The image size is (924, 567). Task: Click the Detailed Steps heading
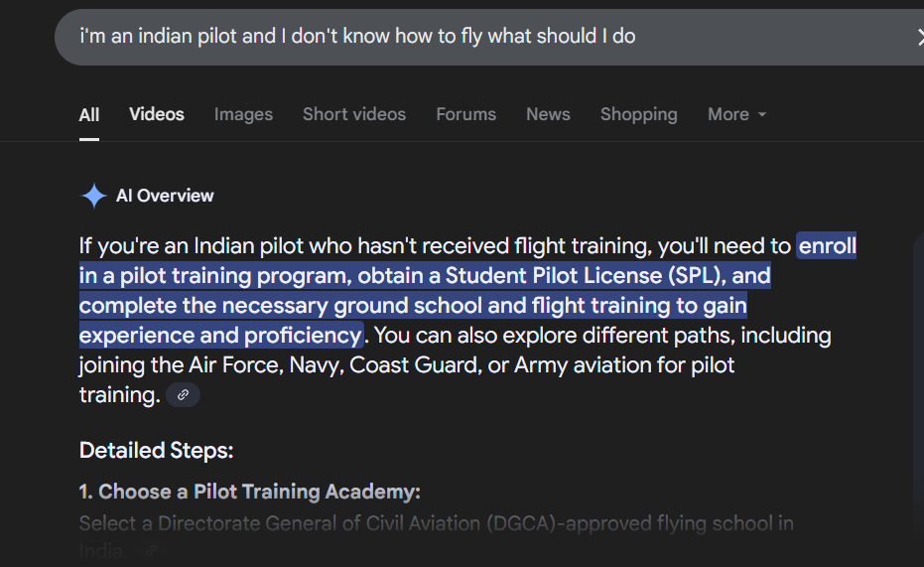pos(156,450)
